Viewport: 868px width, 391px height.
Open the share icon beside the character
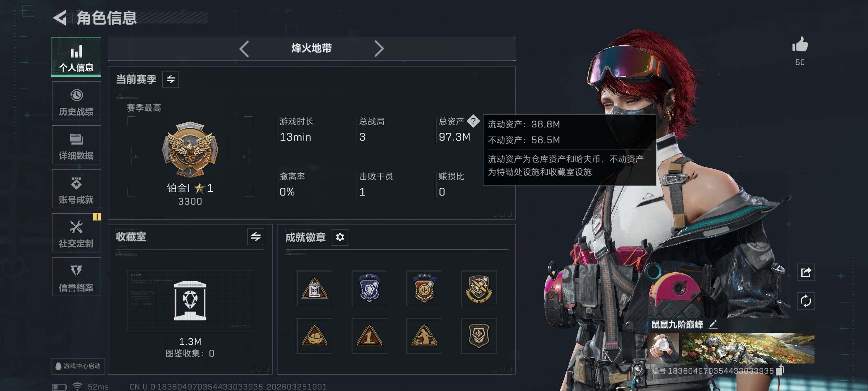coord(806,272)
